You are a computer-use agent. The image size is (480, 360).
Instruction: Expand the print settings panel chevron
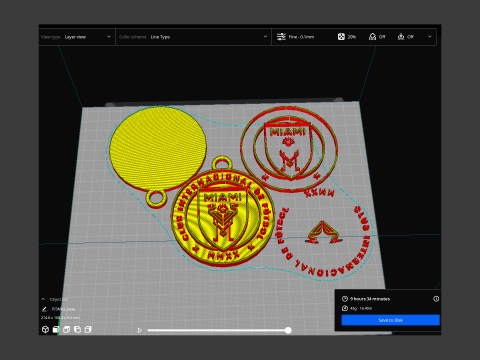(x=430, y=37)
